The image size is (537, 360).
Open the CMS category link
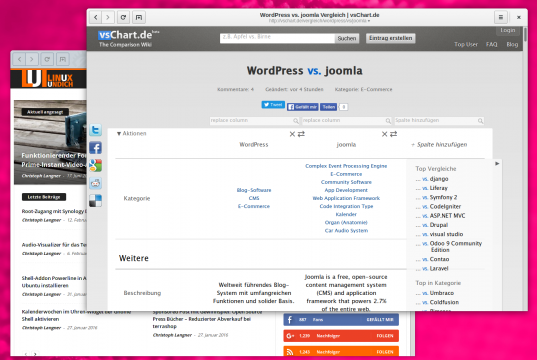(x=254, y=198)
